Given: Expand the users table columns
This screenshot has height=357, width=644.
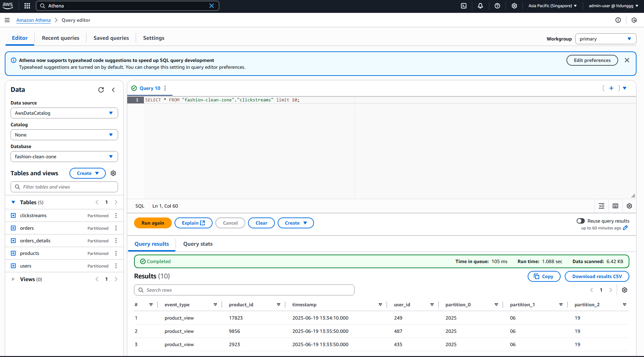Looking at the screenshot, I should coord(13,266).
